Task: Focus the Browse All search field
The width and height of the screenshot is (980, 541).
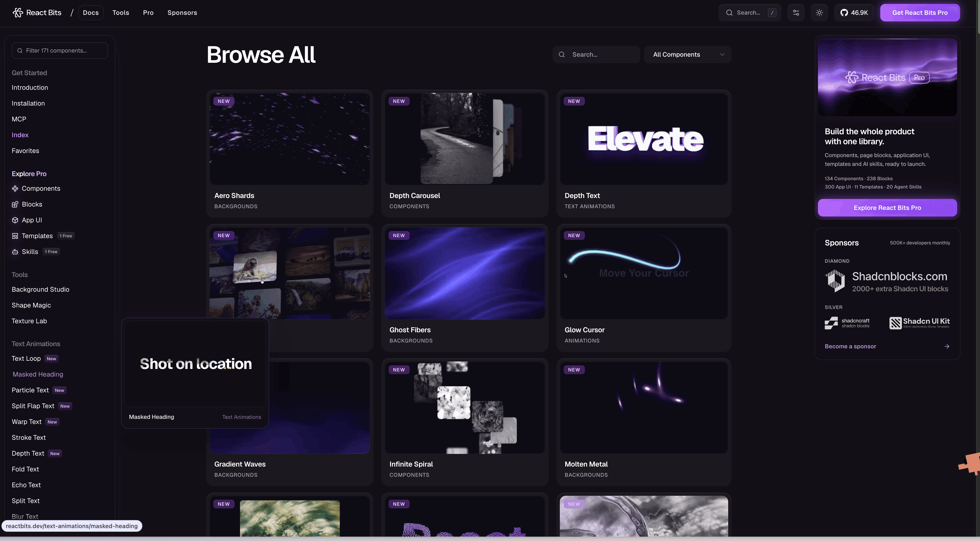Action: pyautogui.click(x=596, y=54)
